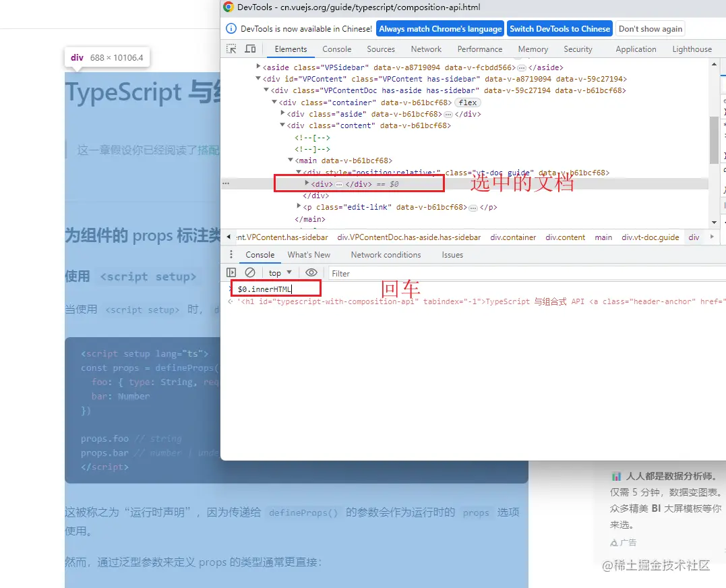Open the Sources tab

pyautogui.click(x=381, y=49)
